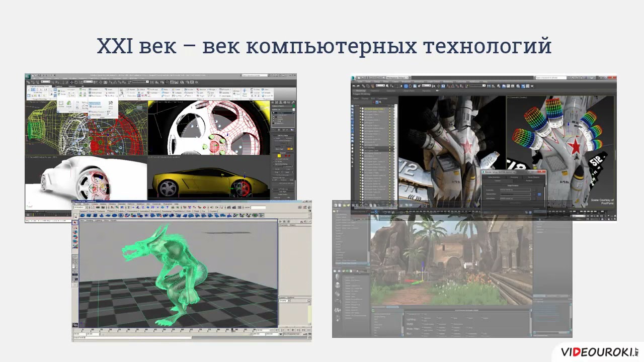The width and height of the screenshot is (644, 362).
Task: Click the keyword search field in car window
Action: pyautogui.click(x=255, y=75)
